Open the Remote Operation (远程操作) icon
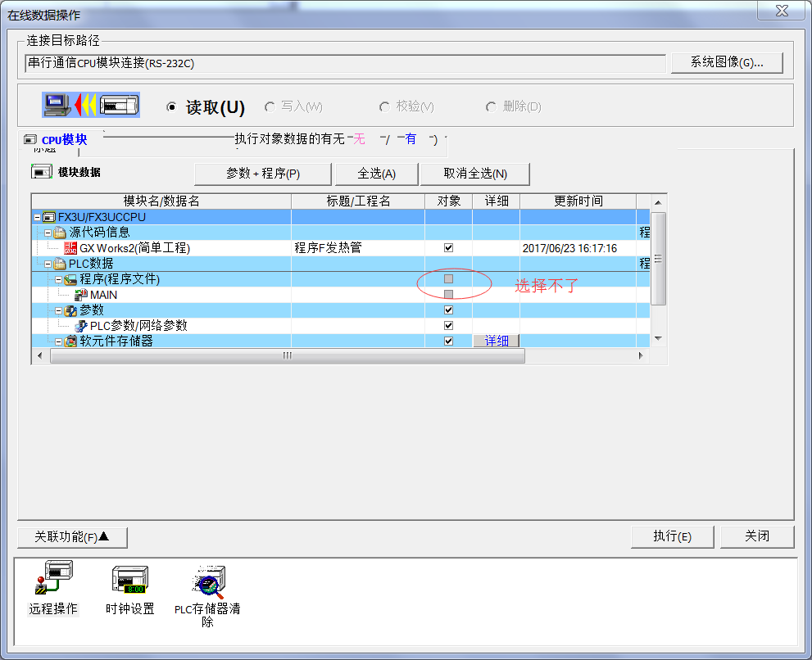The width and height of the screenshot is (812, 660). point(53,580)
